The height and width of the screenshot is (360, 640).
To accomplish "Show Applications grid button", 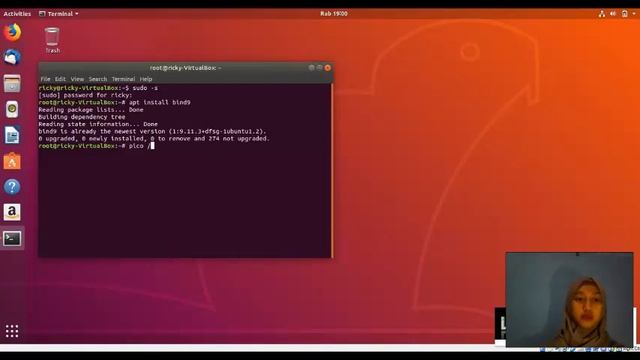I will coord(12,331).
